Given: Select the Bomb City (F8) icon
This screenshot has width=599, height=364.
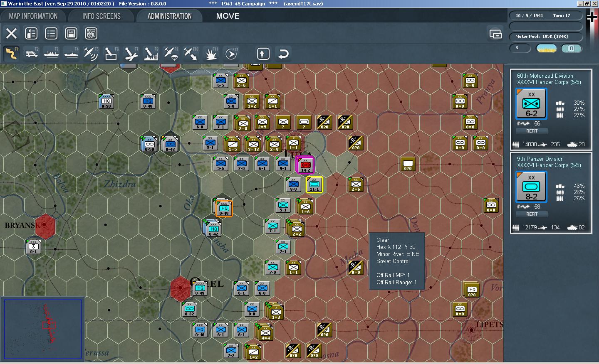Looking at the screenshot, I should point(151,54).
